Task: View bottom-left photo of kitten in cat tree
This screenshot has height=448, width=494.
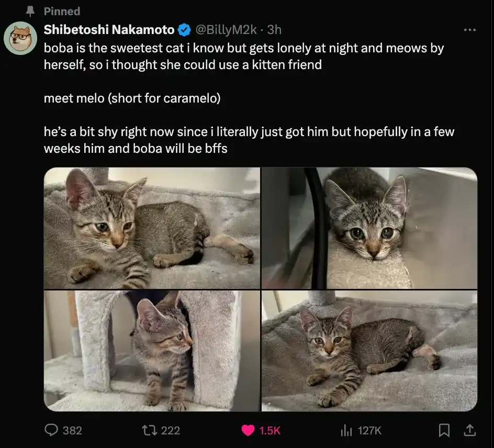Action: click(152, 351)
